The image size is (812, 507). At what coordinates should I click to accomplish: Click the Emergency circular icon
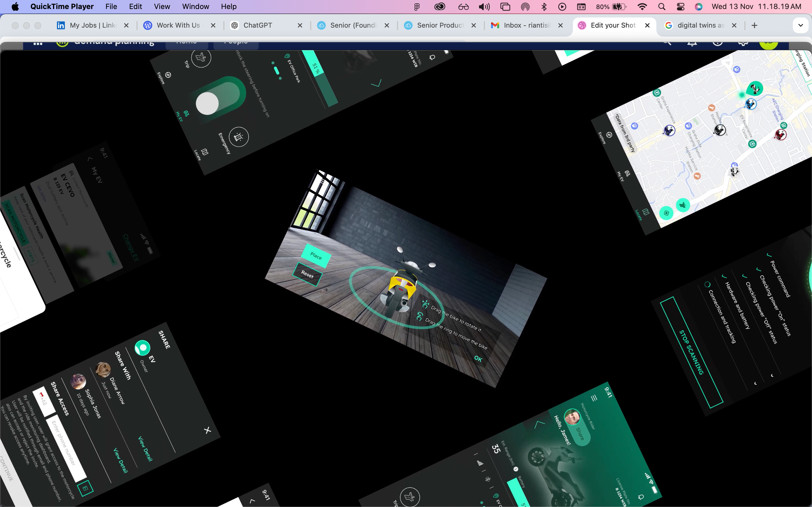click(x=239, y=137)
